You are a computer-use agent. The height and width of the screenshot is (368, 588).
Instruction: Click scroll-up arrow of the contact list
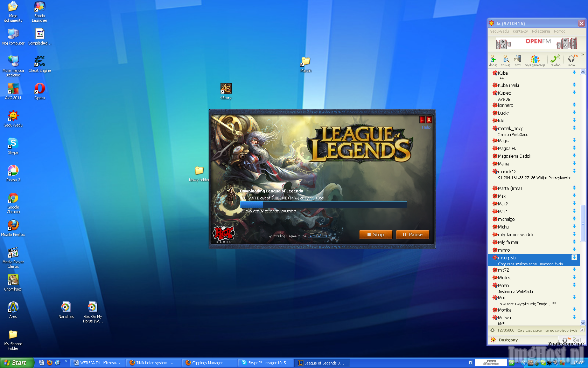point(583,72)
